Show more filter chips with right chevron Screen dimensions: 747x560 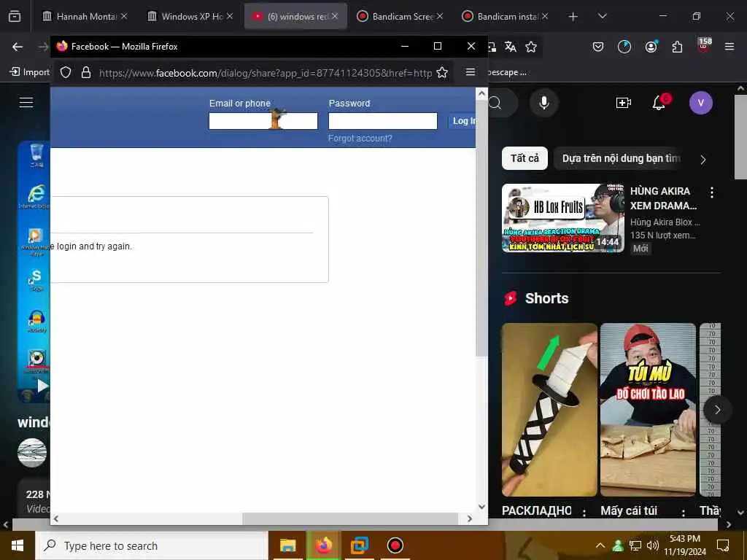tap(703, 160)
